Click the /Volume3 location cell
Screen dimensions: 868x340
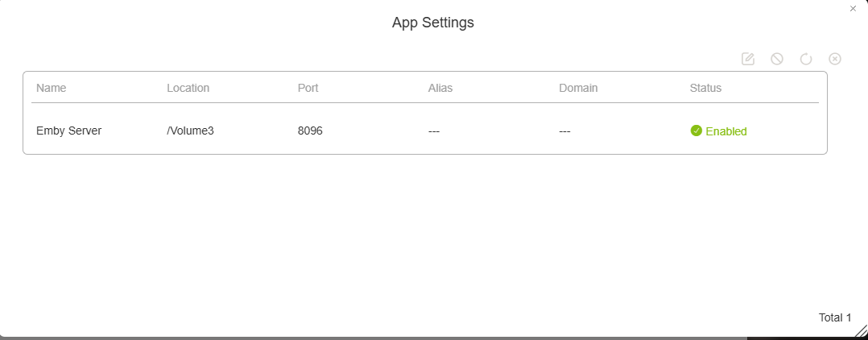190,131
